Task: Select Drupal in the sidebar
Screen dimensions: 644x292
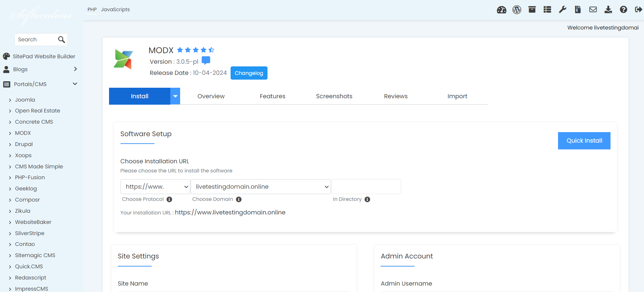Action: click(24, 144)
